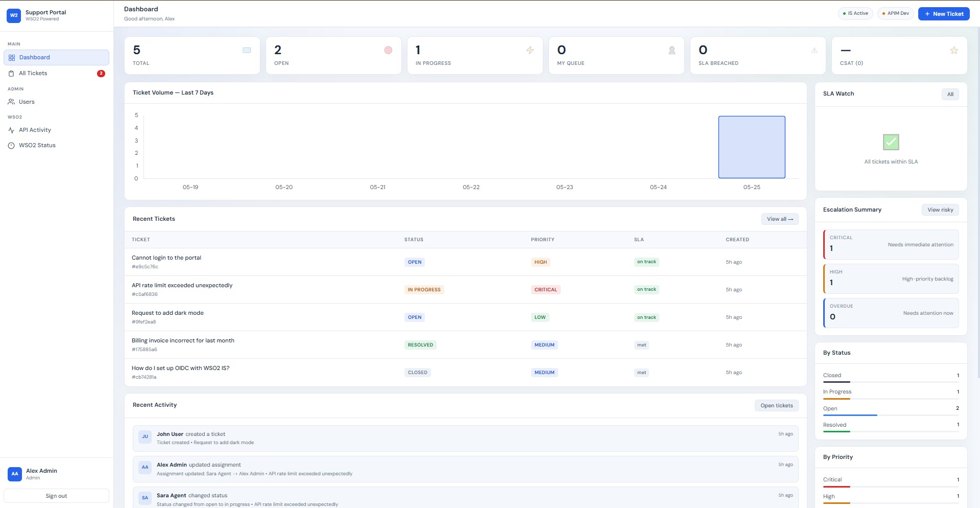The width and height of the screenshot is (980, 508).
Task: Click the page scrollbar on the right edge
Action: 978,202
